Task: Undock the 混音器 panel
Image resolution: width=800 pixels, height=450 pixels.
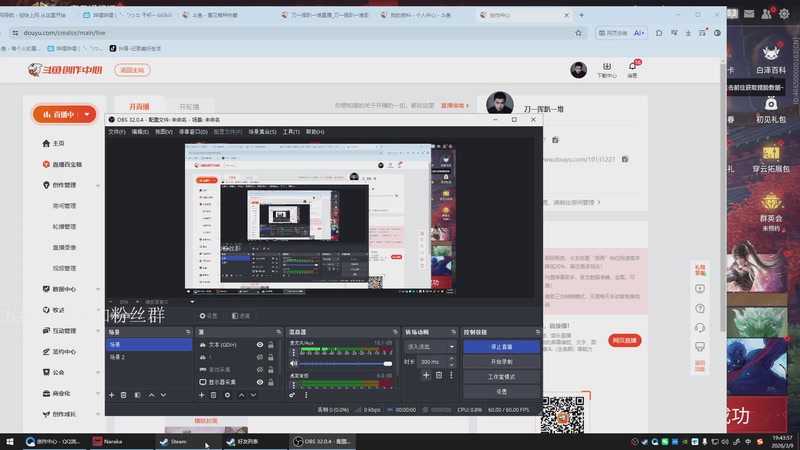Action: 395,332
